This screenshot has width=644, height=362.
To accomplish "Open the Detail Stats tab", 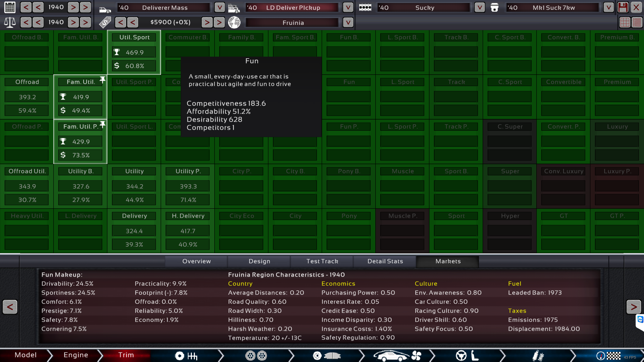I will coord(385,261).
